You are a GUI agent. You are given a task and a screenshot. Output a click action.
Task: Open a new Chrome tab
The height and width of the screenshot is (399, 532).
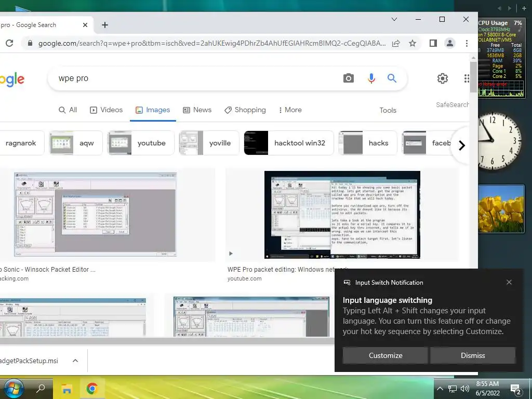[x=105, y=25]
